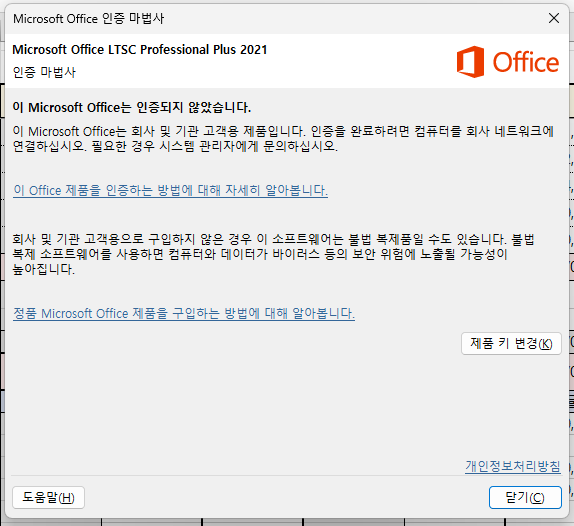Open help with the 도움말(H) button
The width and height of the screenshot is (574, 526).
[48, 497]
